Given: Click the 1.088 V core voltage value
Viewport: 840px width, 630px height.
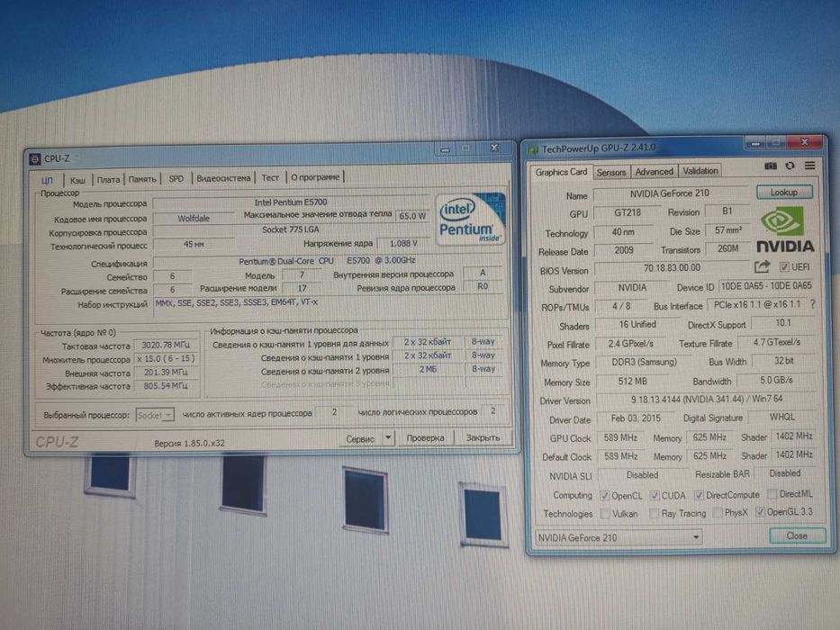Looking at the screenshot, I should point(402,243).
